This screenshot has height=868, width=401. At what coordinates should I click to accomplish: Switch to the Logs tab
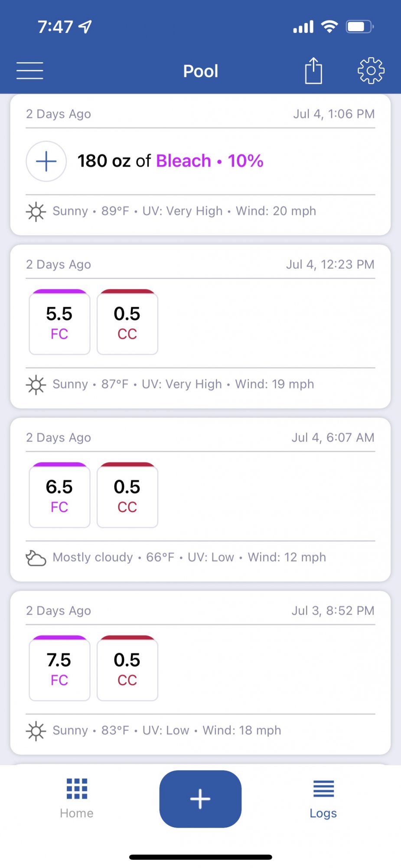click(323, 799)
